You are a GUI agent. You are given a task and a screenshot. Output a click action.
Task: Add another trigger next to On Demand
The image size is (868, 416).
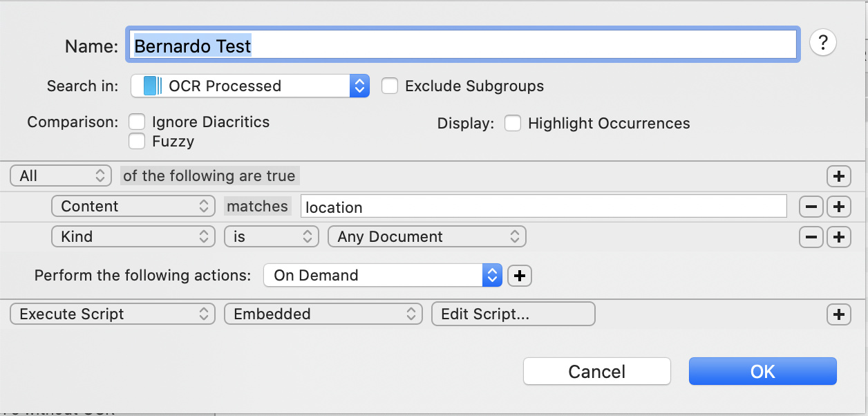520,276
